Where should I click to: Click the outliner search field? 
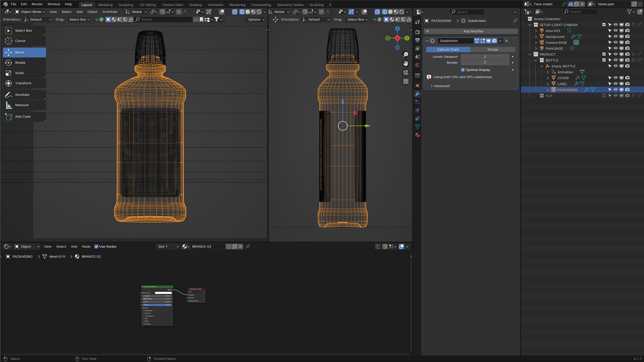[x=580, y=12]
